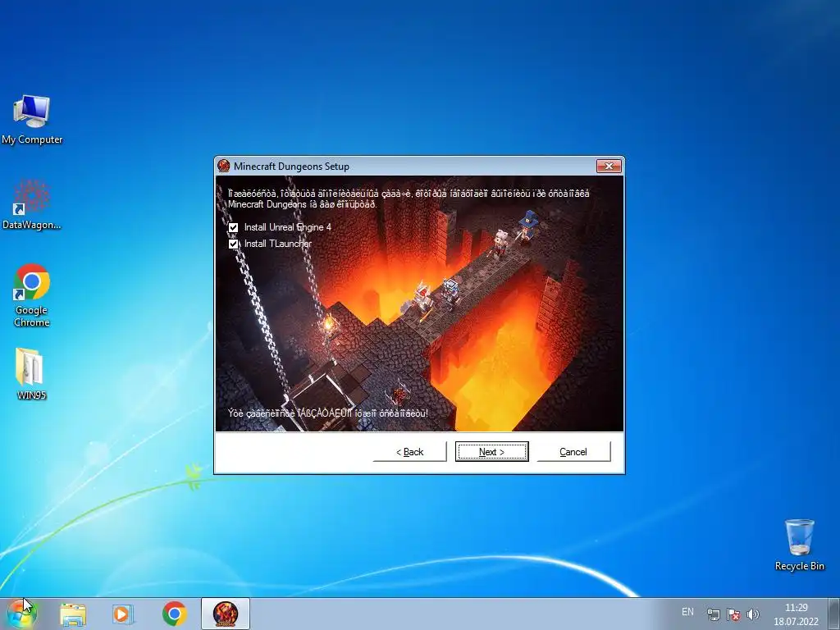840x630 pixels.
Task: Activate Minecraft Dungeons setup taskbar button
Action: (x=226, y=614)
